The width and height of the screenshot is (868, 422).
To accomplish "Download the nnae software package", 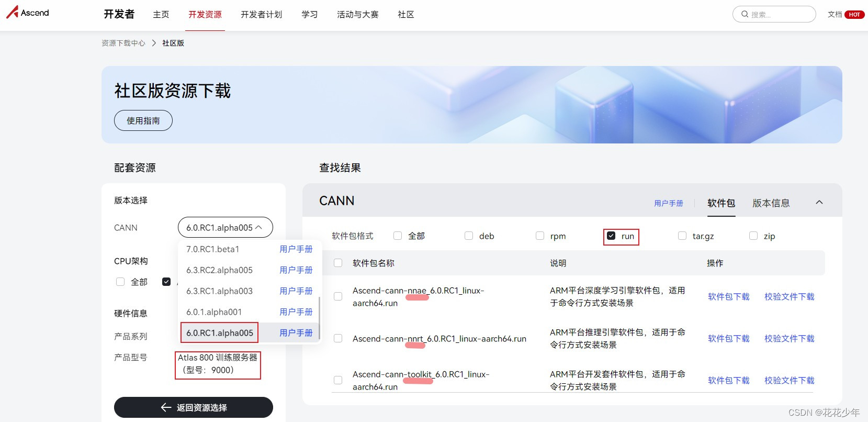I will [x=729, y=296].
